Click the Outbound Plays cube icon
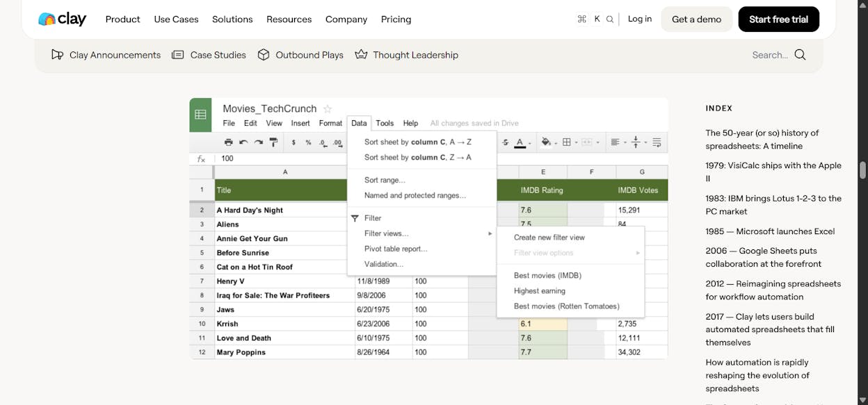This screenshot has width=868, height=405. (264, 55)
